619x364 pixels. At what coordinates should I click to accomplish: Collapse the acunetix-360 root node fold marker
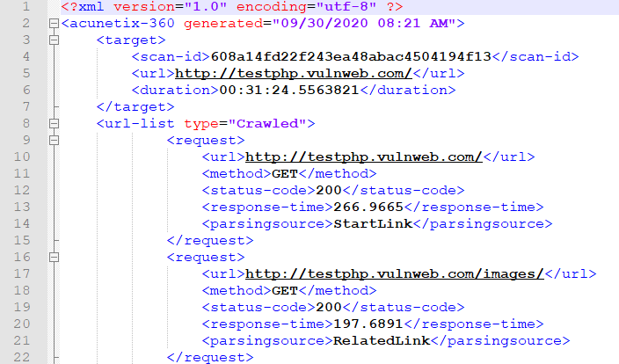[55, 24]
